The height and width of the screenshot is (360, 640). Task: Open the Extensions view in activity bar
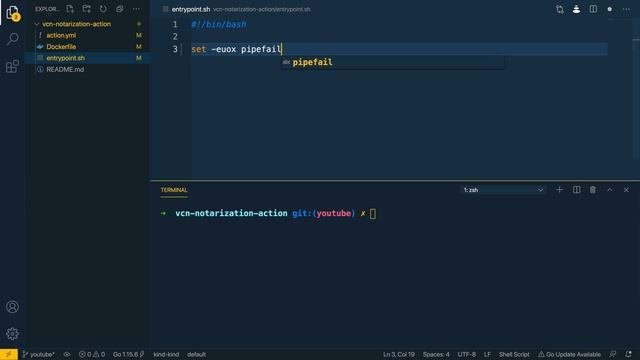[13, 66]
